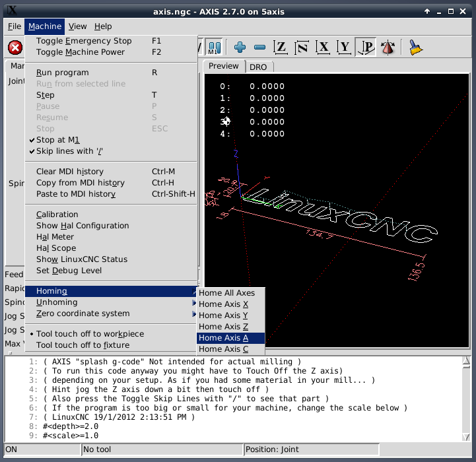Select Copy from MDI history

coord(111,183)
